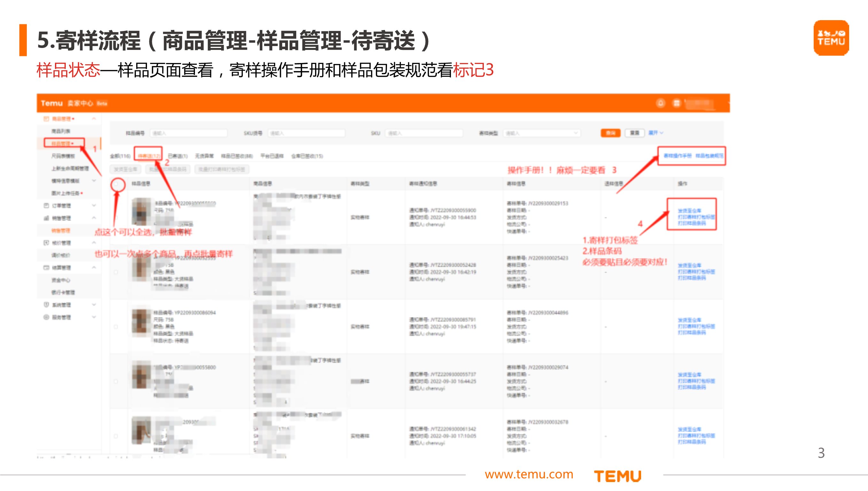Open product thumbnail for notice time 17:10:05
The width and height of the screenshot is (868, 491).
(142, 430)
